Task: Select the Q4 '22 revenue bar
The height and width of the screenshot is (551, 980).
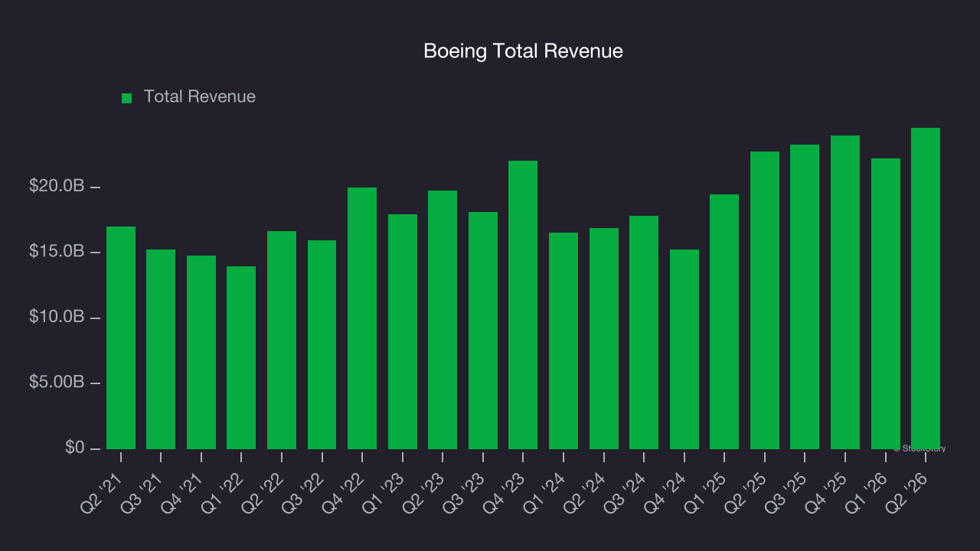Action: [x=362, y=318]
